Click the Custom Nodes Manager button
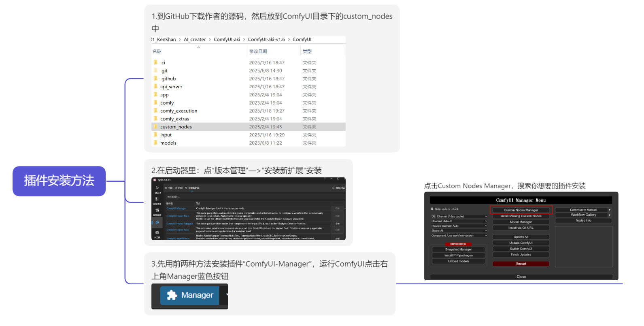The width and height of the screenshot is (644, 326). [x=521, y=210]
